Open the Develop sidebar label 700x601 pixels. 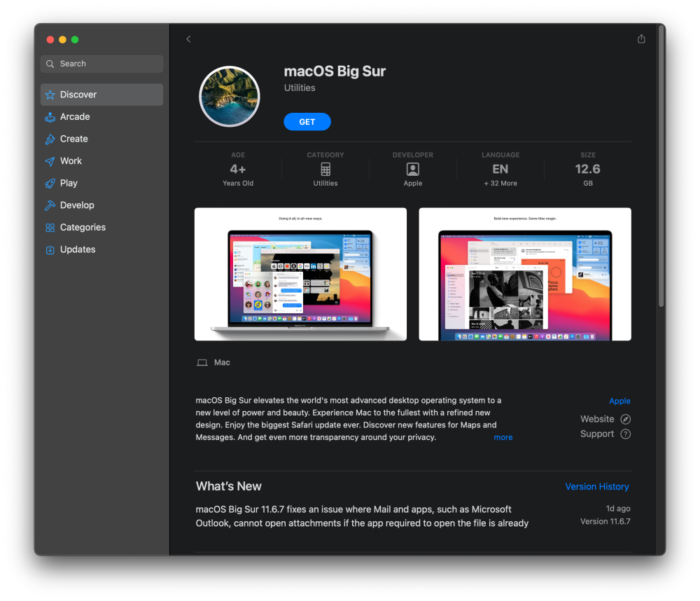77,205
